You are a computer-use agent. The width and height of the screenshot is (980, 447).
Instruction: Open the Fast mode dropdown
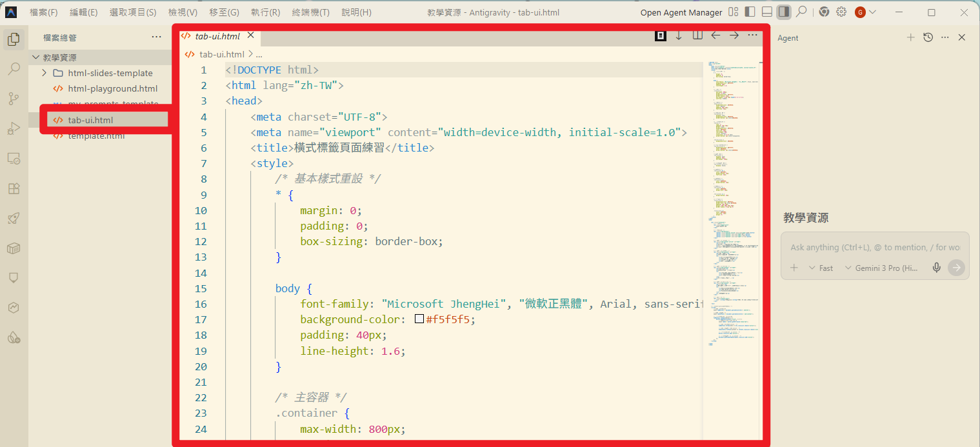(821, 268)
